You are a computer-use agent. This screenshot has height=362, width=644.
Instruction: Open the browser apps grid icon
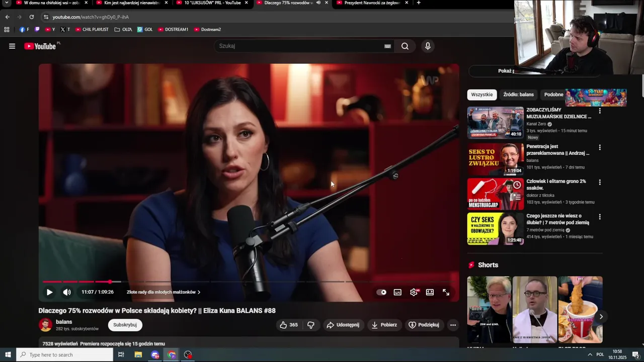coord(7,30)
